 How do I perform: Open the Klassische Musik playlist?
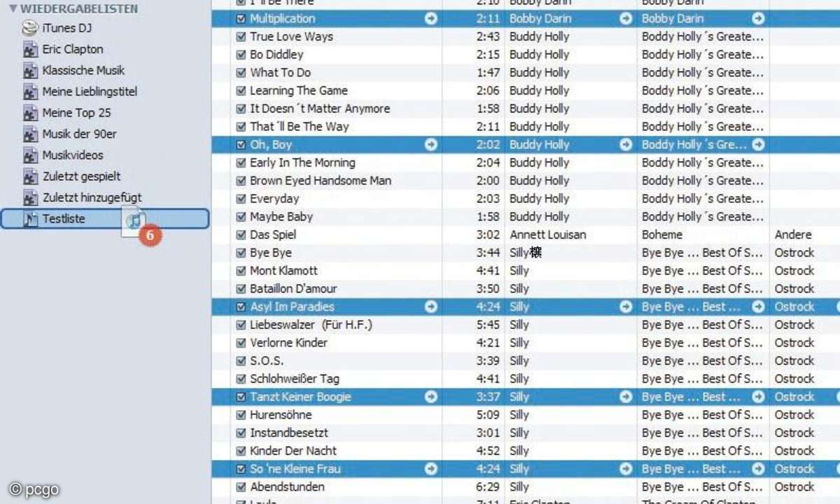click(x=83, y=71)
